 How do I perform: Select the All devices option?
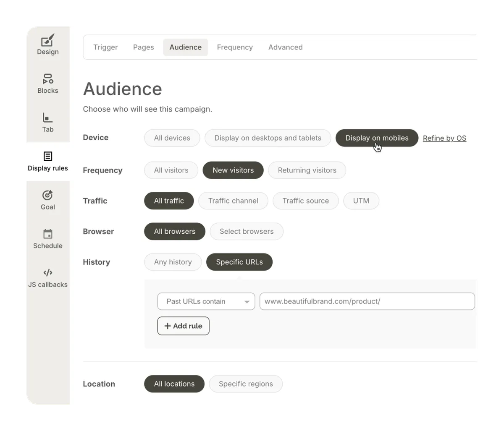tap(172, 138)
